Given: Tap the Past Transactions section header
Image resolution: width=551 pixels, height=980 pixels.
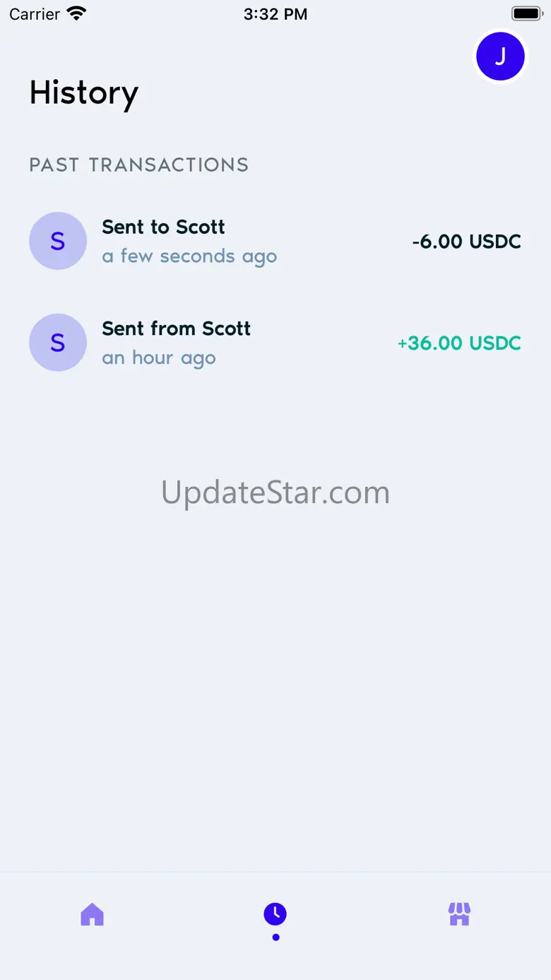Looking at the screenshot, I should 139,165.
